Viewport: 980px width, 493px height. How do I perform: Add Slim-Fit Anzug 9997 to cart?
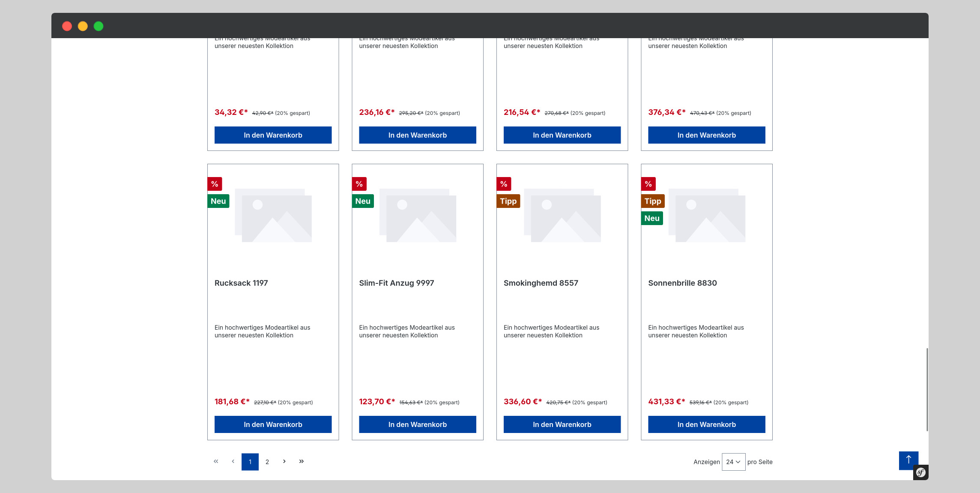tap(418, 424)
